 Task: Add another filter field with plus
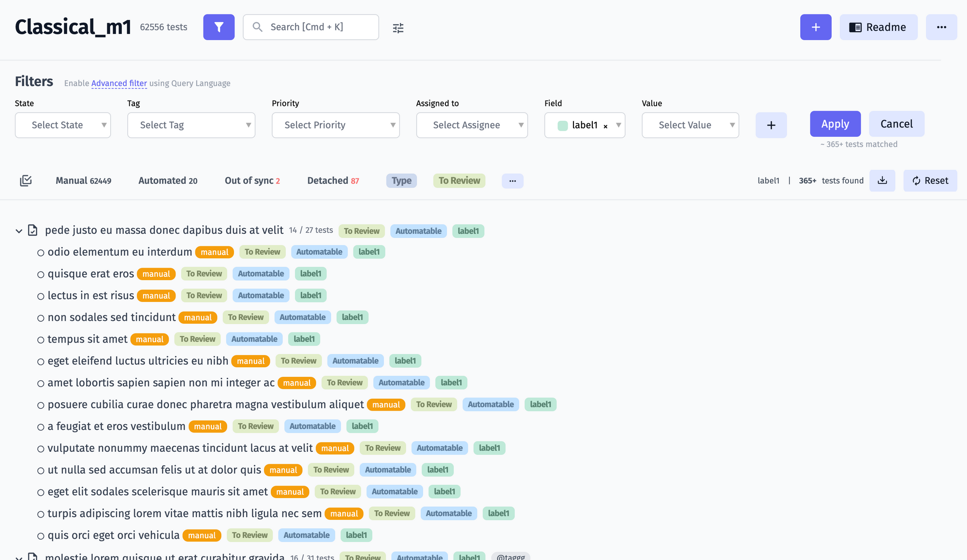771,125
